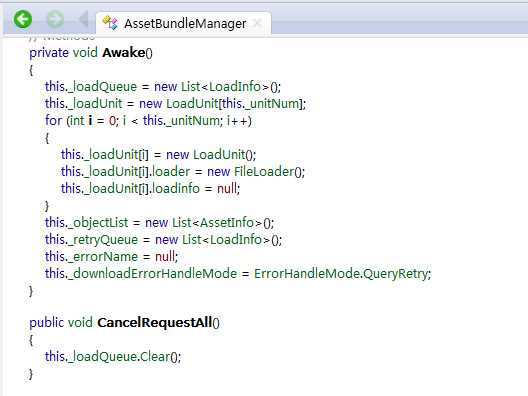
Task: Click the bold loop variable i declaration
Action: 90,121
